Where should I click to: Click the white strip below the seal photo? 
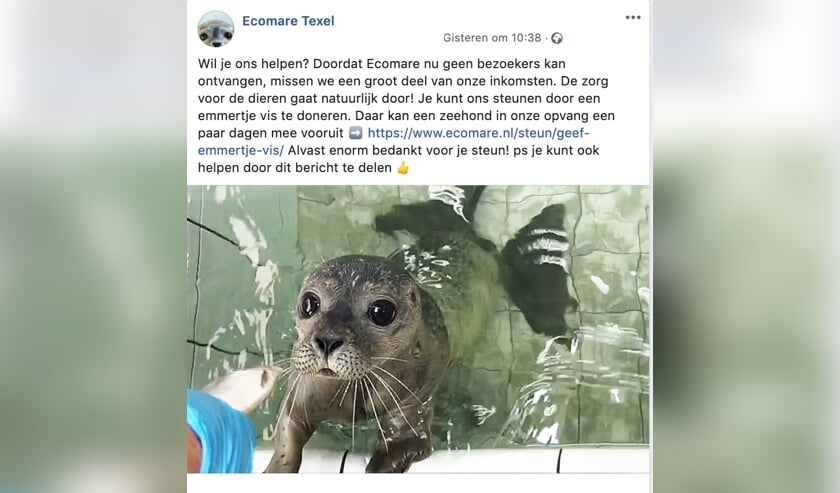point(418,483)
